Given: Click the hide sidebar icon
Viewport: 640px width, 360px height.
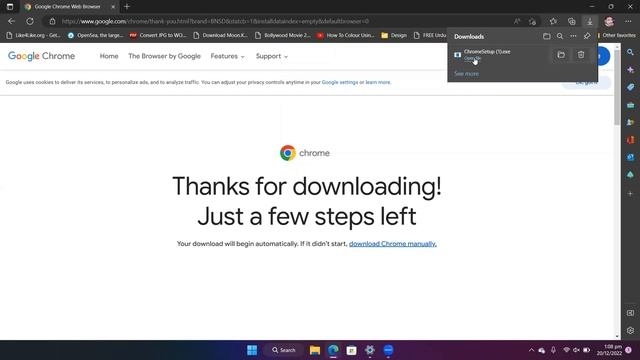Looking at the screenshot, I should click(630, 313).
